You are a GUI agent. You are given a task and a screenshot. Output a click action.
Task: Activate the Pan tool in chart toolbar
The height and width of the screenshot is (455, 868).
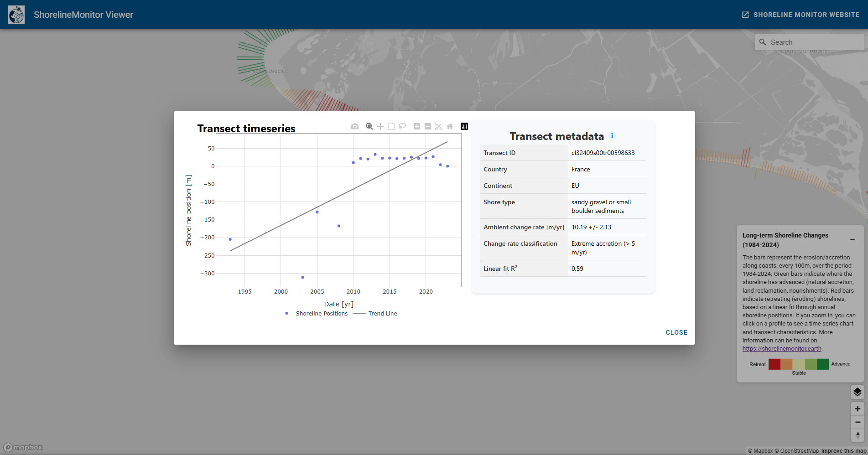380,126
